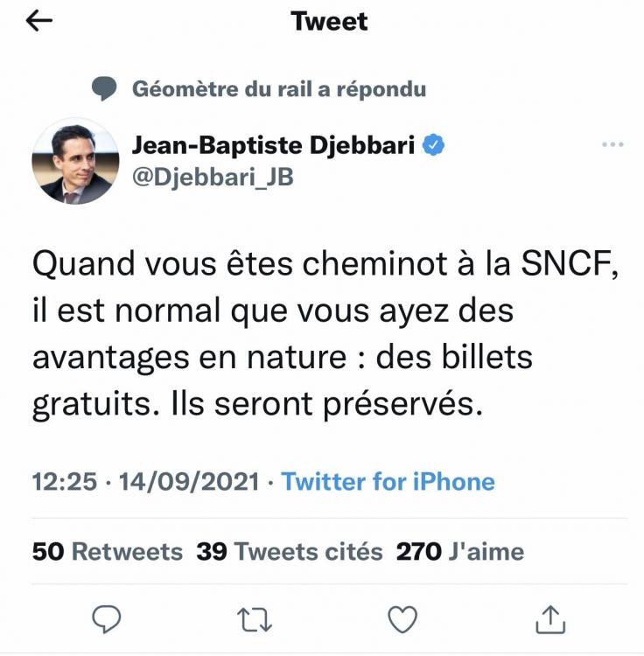Open the Twitter for iPhone source link
The image size is (644, 656).
[x=388, y=481]
